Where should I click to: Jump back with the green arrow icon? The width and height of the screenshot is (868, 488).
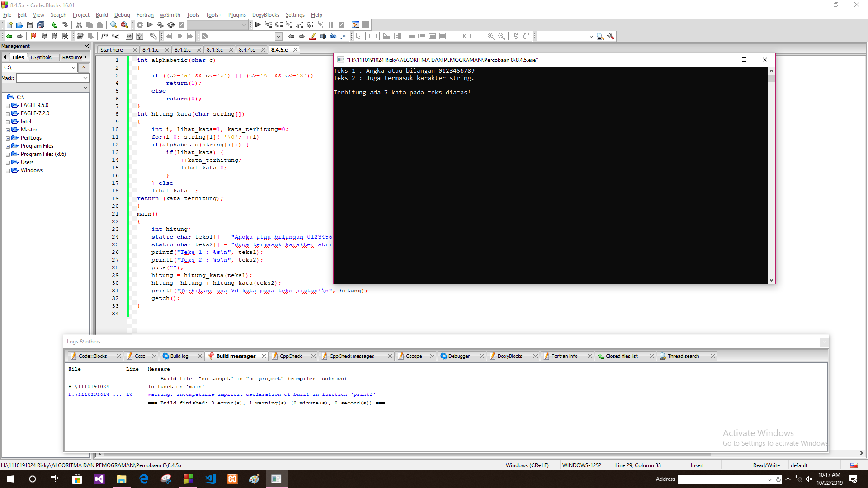(x=9, y=36)
